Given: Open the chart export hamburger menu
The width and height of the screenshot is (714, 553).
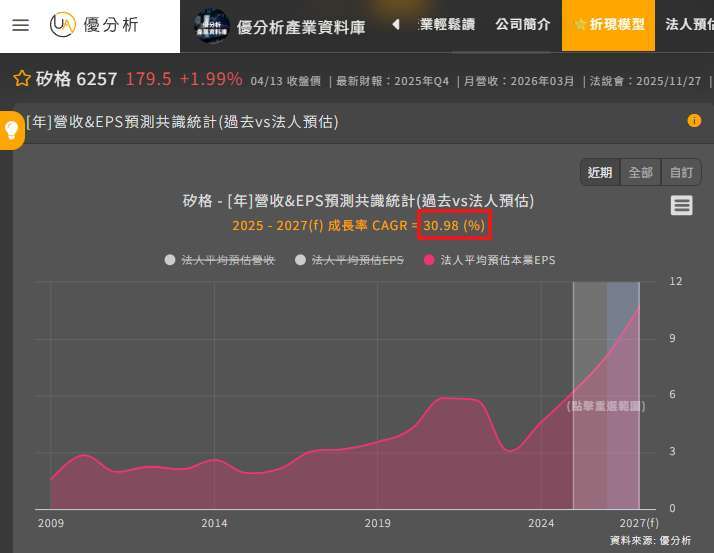Looking at the screenshot, I should (682, 205).
